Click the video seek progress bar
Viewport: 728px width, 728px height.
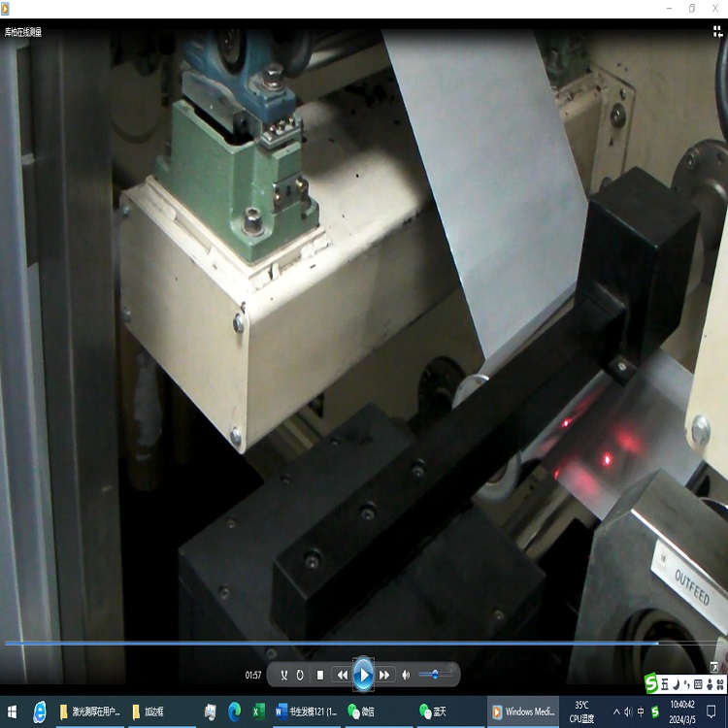point(330,643)
